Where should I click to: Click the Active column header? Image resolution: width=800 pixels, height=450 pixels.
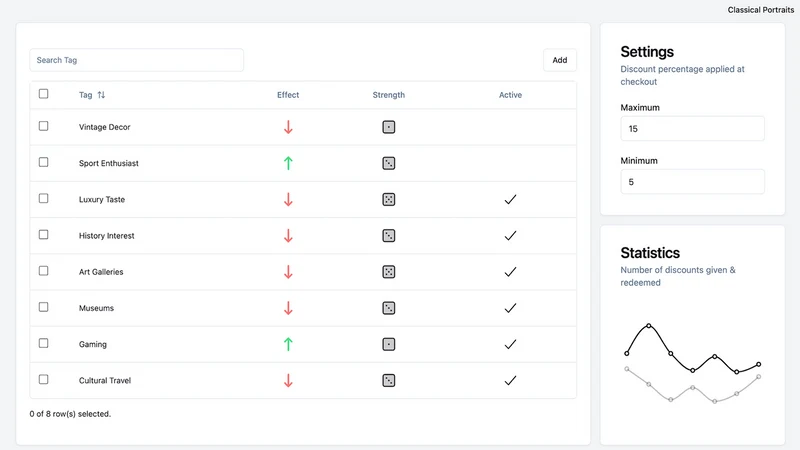[510, 95]
